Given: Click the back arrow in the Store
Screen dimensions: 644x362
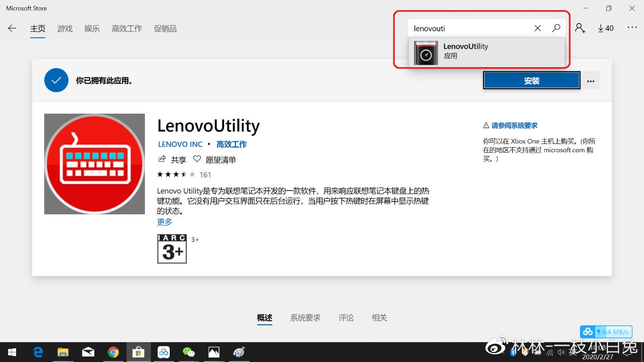Looking at the screenshot, I should click(x=11, y=28).
